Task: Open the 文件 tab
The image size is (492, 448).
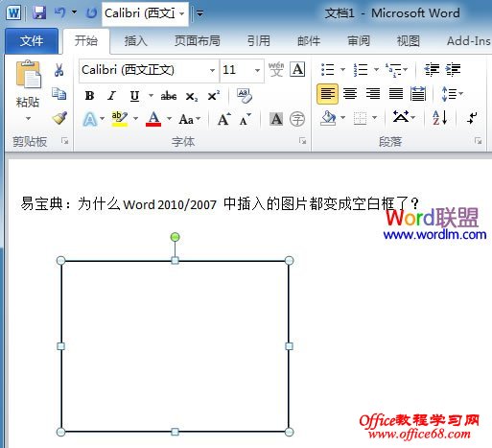Action: point(32,41)
